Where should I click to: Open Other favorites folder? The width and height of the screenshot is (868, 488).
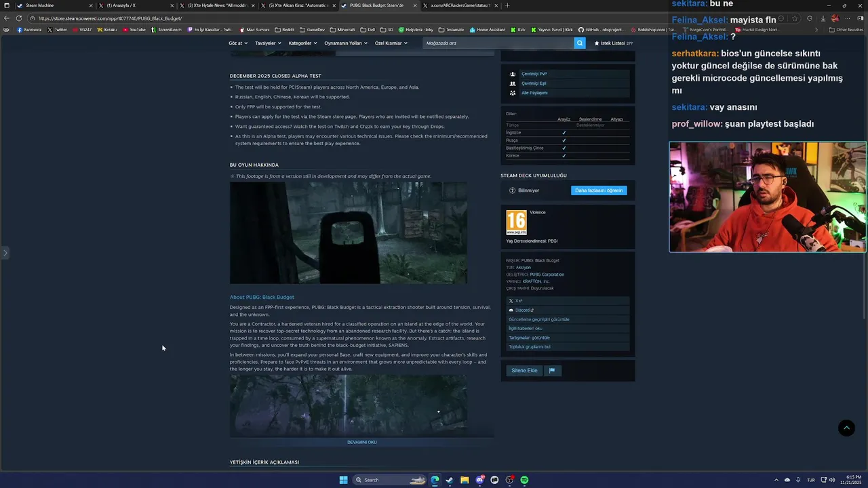coord(846,30)
